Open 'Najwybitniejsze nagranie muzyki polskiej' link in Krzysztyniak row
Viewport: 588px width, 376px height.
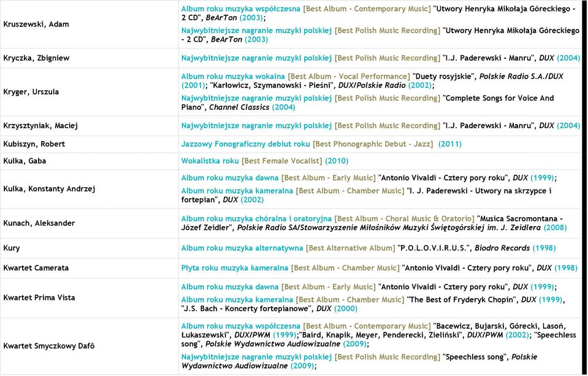click(256, 126)
